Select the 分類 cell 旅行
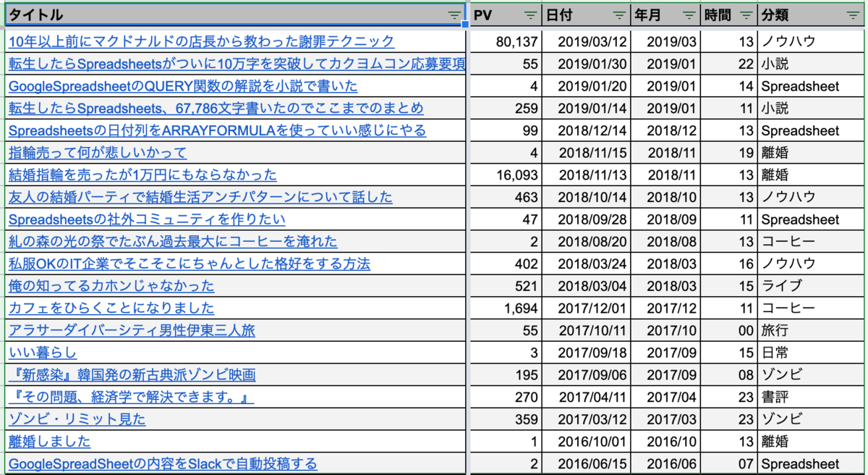 810,331
